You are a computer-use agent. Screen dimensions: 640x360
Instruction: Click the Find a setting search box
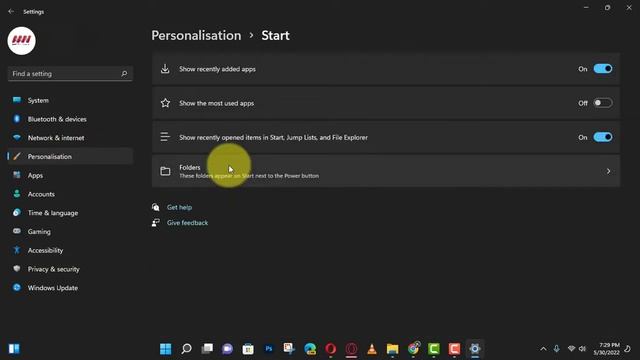(x=70, y=74)
